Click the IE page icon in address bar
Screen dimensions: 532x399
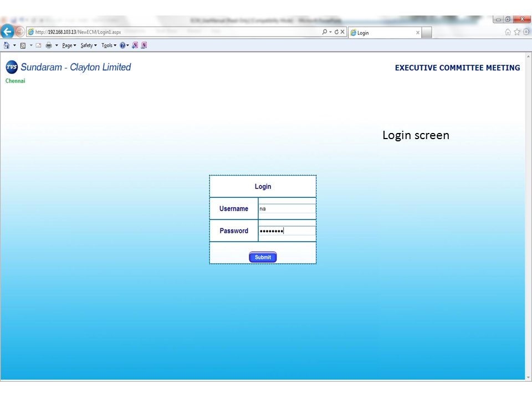tap(31, 32)
